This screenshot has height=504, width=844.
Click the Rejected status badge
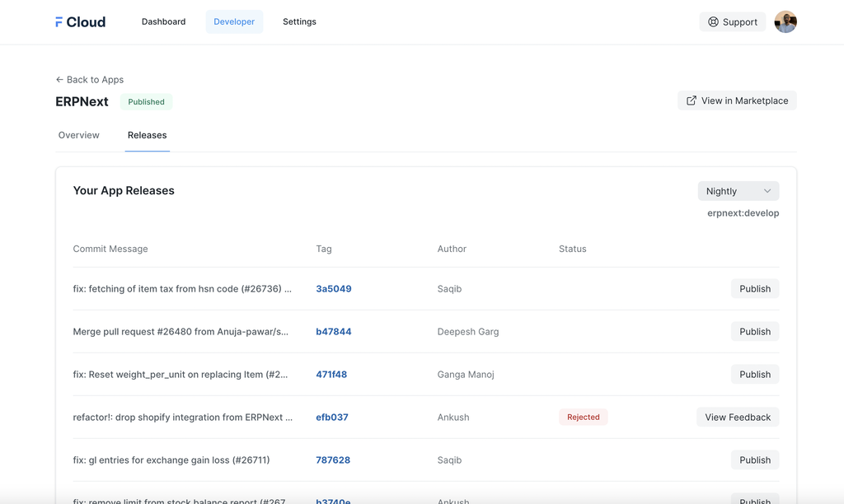pos(583,418)
